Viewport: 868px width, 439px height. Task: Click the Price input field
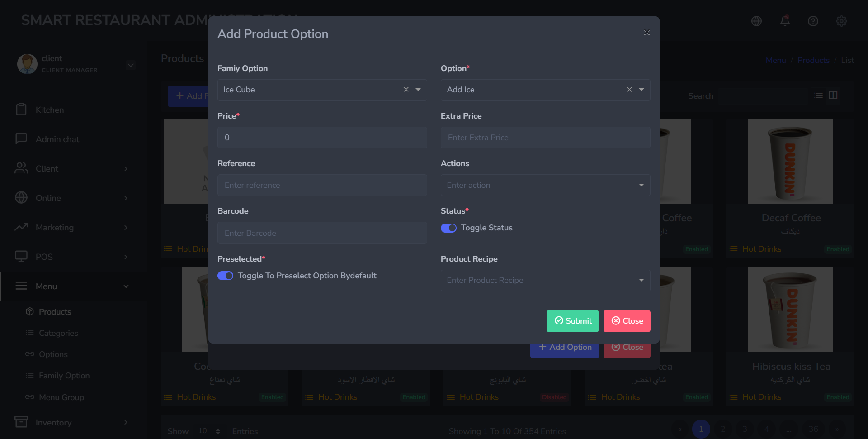(x=322, y=138)
